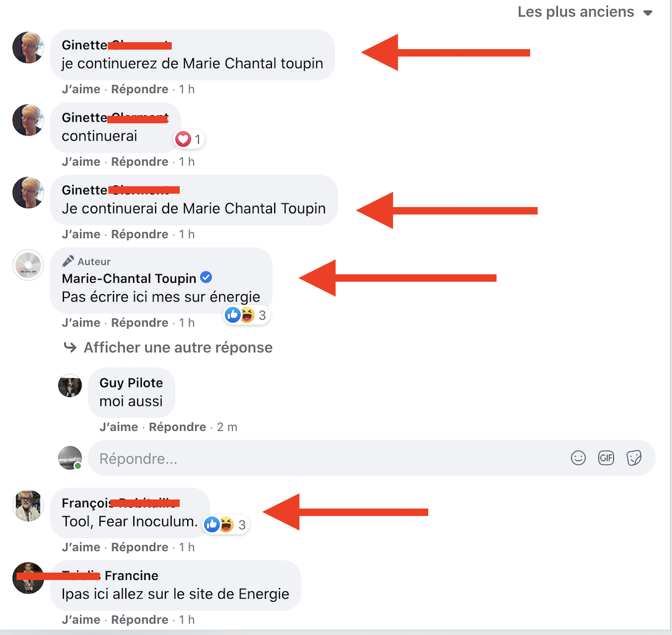Like the 'Tool, Fear Inoculum' comment

click(81, 547)
